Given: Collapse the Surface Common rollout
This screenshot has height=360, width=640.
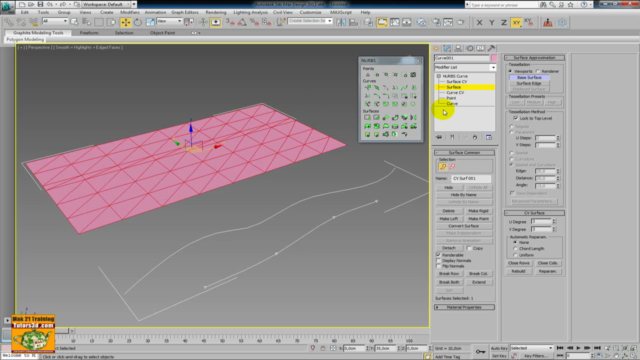Looking at the screenshot, I should coord(464,153).
